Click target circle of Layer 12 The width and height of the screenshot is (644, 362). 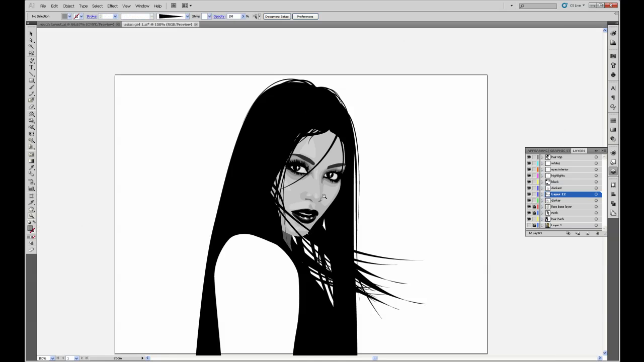[596, 194]
